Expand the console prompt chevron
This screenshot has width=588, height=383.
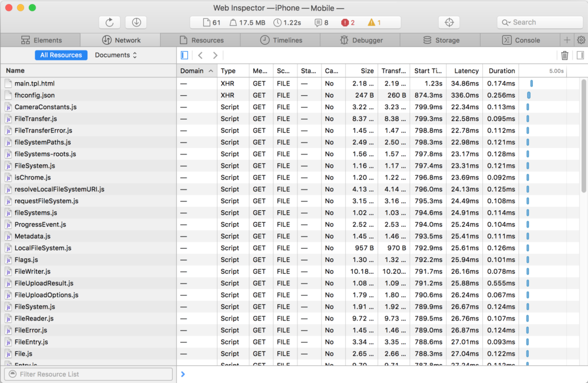click(183, 374)
